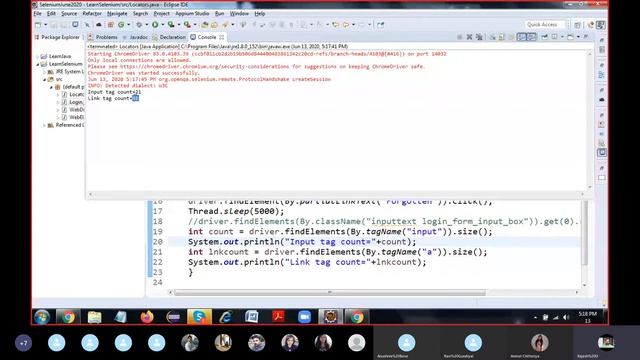
Task: Open the Navigate menu
Action: pyautogui.click(x=117, y=13)
